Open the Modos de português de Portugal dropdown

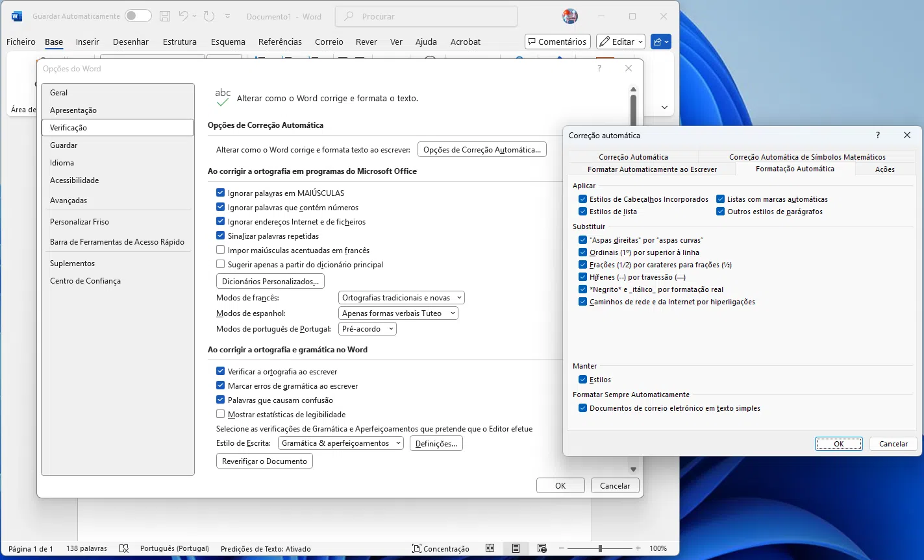(x=368, y=329)
